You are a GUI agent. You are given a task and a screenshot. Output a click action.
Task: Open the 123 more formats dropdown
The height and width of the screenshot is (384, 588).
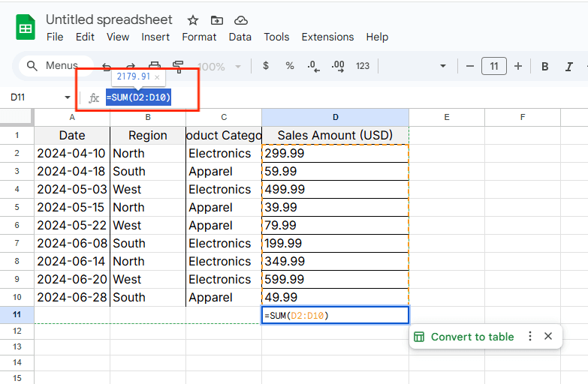pyautogui.click(x=363, y=66)
